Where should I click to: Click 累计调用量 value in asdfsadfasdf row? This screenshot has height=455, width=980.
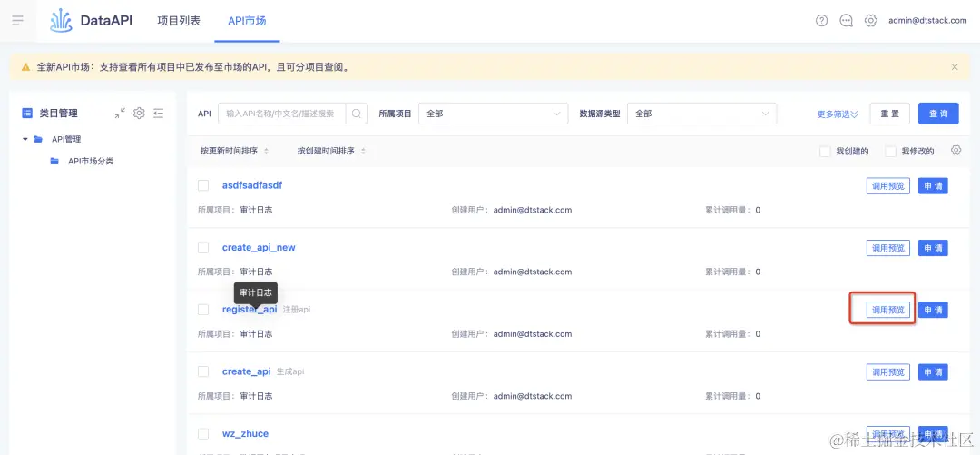coord(758,210)
